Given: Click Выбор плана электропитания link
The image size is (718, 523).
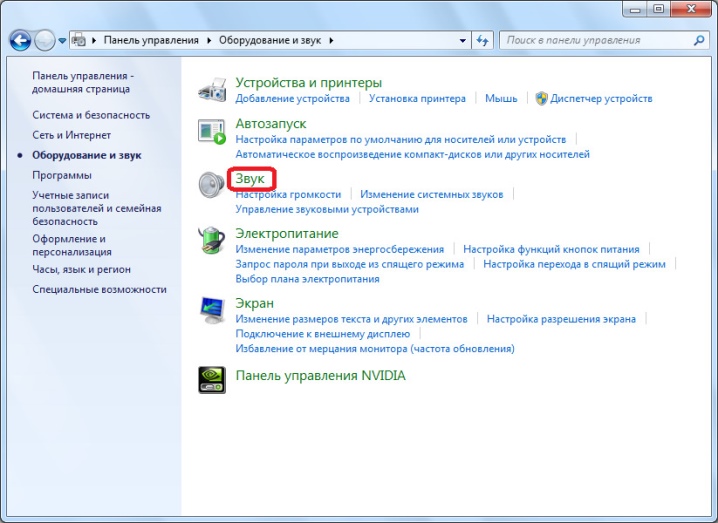Looking at the screenshot, I should pos(307,279).
